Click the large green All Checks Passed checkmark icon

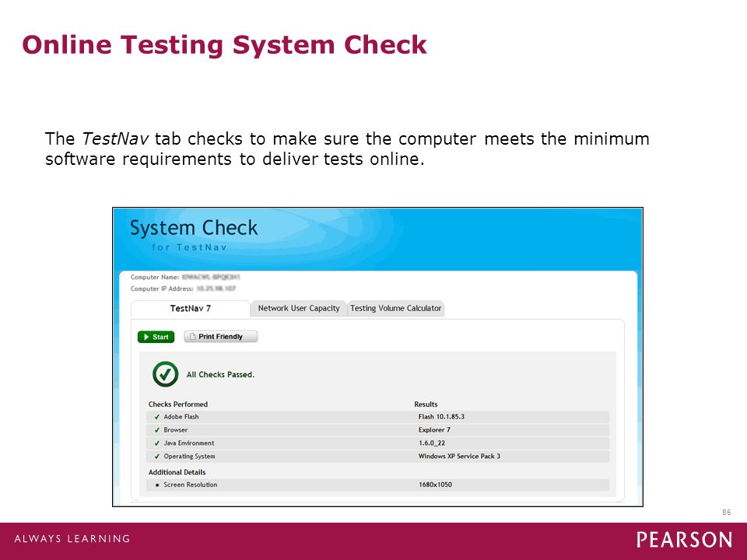(x=165, y=374)
